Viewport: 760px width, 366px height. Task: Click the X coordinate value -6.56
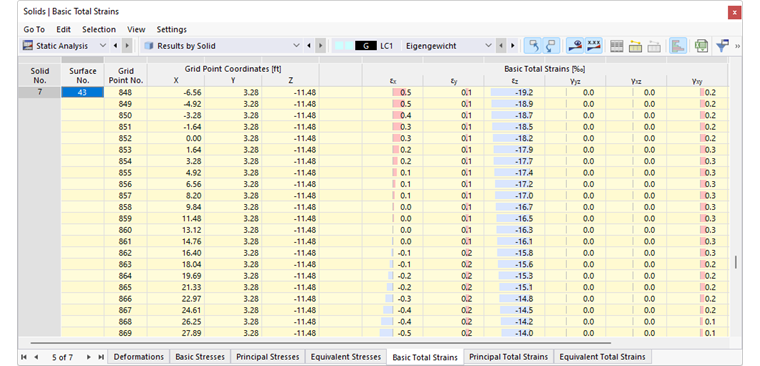pyautogui.click(x=175, y=92)
